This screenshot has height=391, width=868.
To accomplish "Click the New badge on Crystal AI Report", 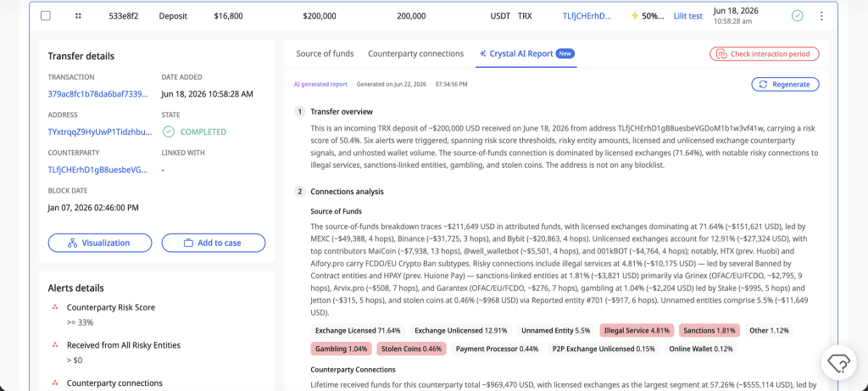I will click(x=565, y=53).
